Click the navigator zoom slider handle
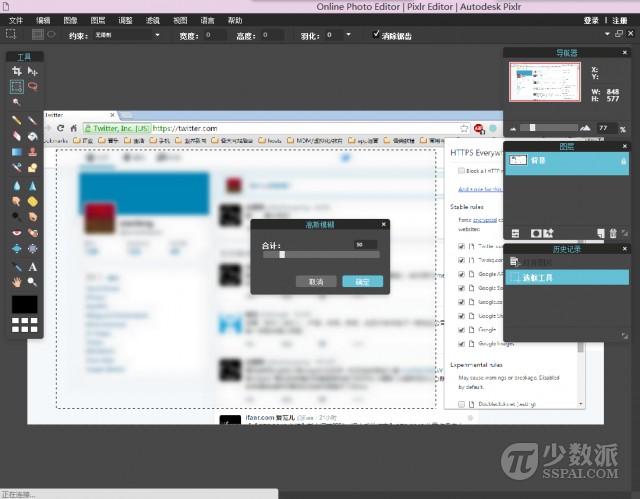The width and height of the screenshot is (640, 499). (532, 128)
